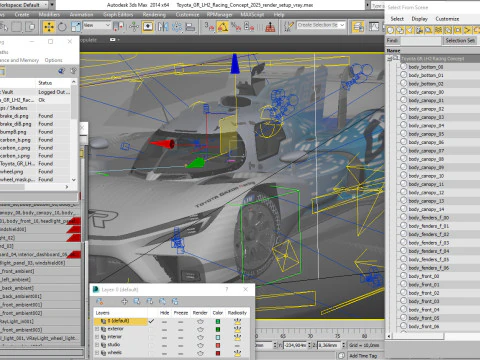Click the Select and Manipulate icon
The width and height of the screenshot is (480, 360).
click(134, 27)
